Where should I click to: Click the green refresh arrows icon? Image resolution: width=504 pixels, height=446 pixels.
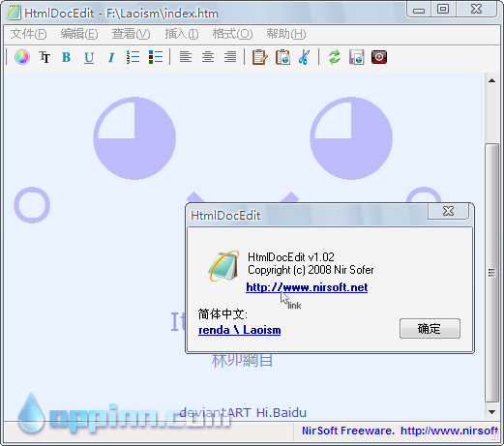[x=335, y=57]
